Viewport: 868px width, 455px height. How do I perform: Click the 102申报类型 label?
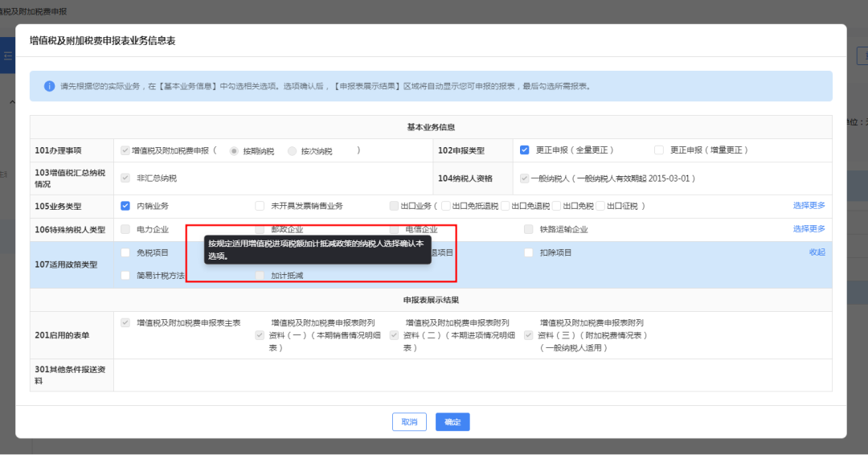461,150
